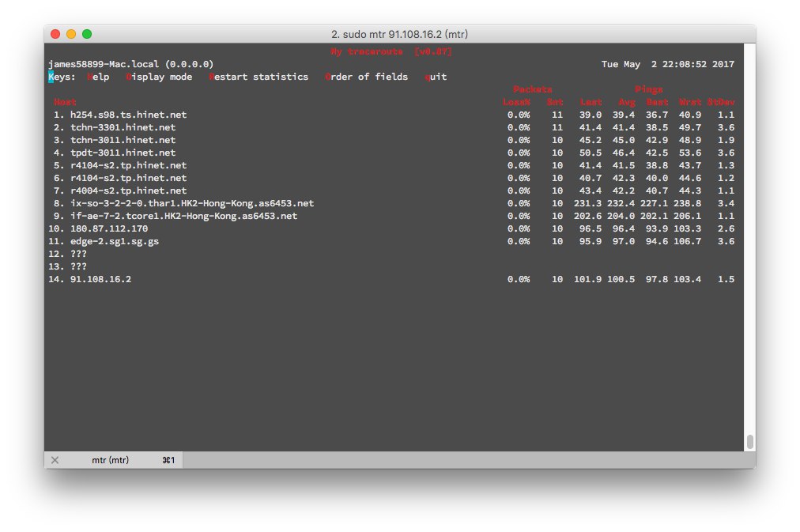Viewport: 800px width, 532px height.
Task: Click the Help key hint
Action: 99,77
